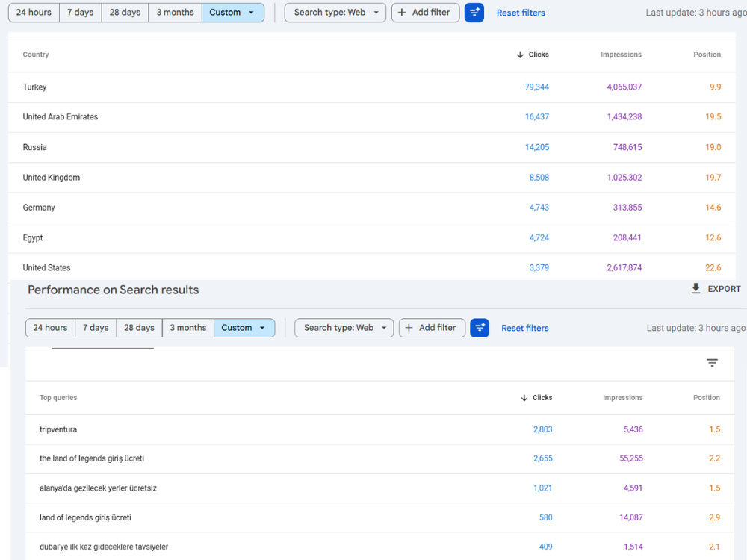The height and width of the screenshot is (560, 747).
Task: Click Egypt clicks value 4,724
Action: (539, 237)
